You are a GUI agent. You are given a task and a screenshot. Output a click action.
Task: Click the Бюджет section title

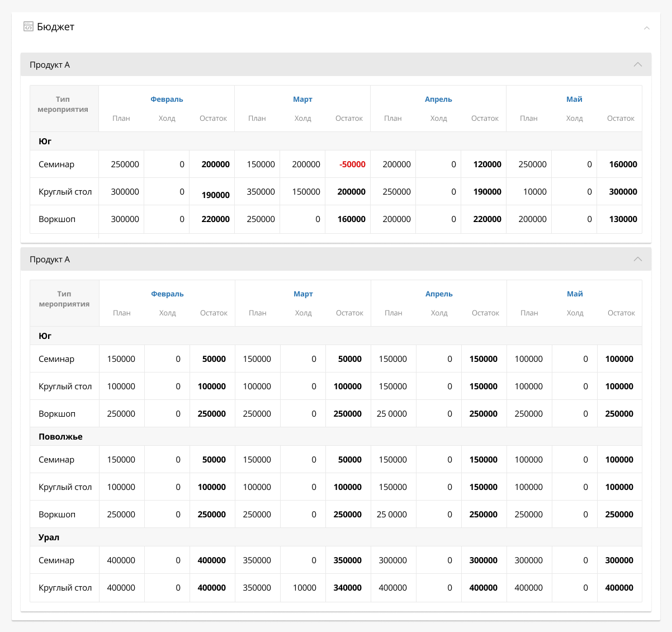pyautogui.click(x=55, y=27)
